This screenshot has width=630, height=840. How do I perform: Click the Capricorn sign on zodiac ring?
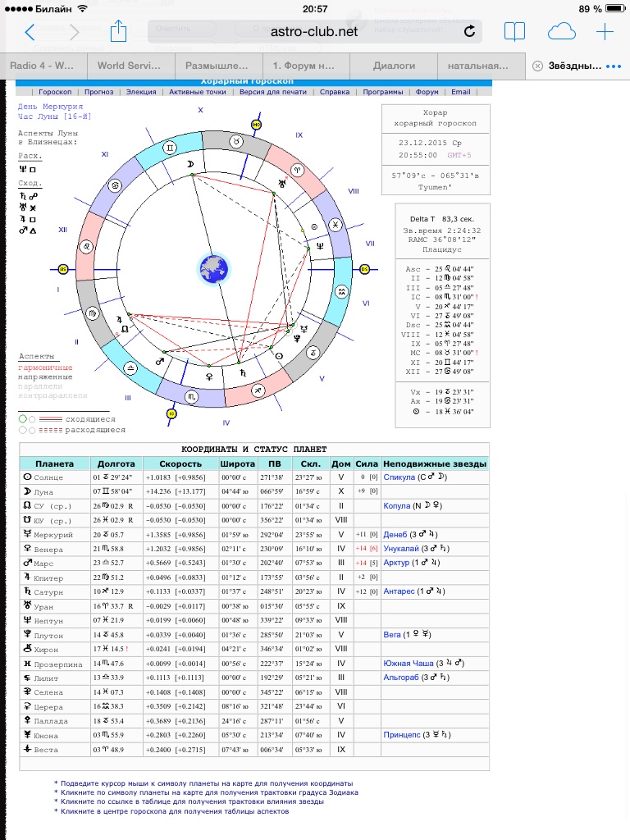pyautogui.click(x=313, y=352)
